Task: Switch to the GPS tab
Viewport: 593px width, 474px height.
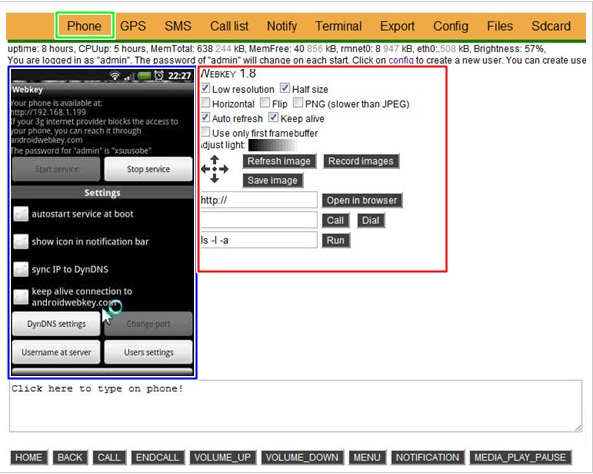Action: 133,26
